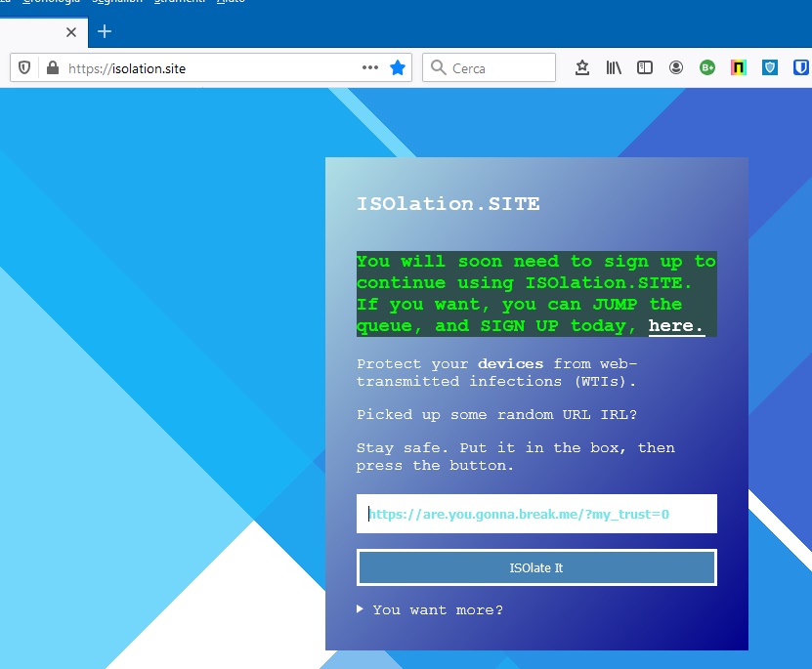This screenshot has height=669, width=812.
Task: Toggle the blue bookmark star
Action: tap(397, 67)
